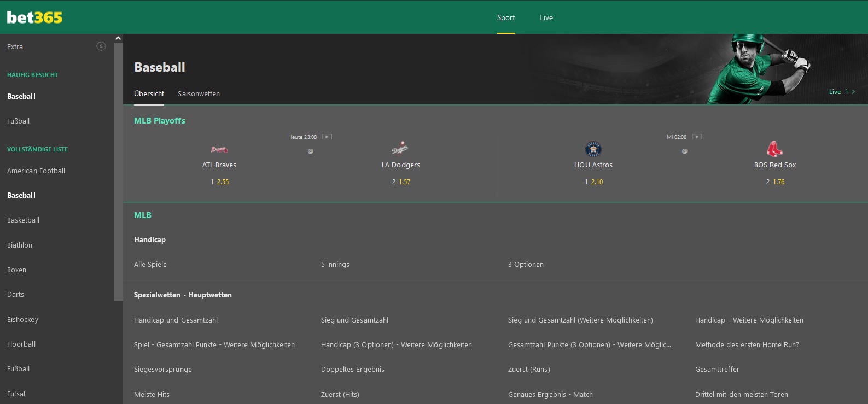The height and width of the screenshot is (404, 868).
Task: Open the Meiste Hits market
Action: tap(152, 395)
